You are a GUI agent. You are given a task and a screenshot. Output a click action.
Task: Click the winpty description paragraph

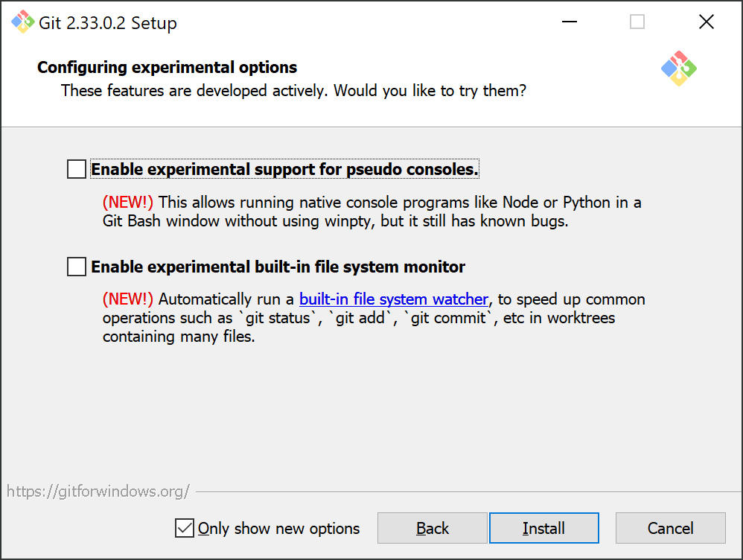[372, 211]
